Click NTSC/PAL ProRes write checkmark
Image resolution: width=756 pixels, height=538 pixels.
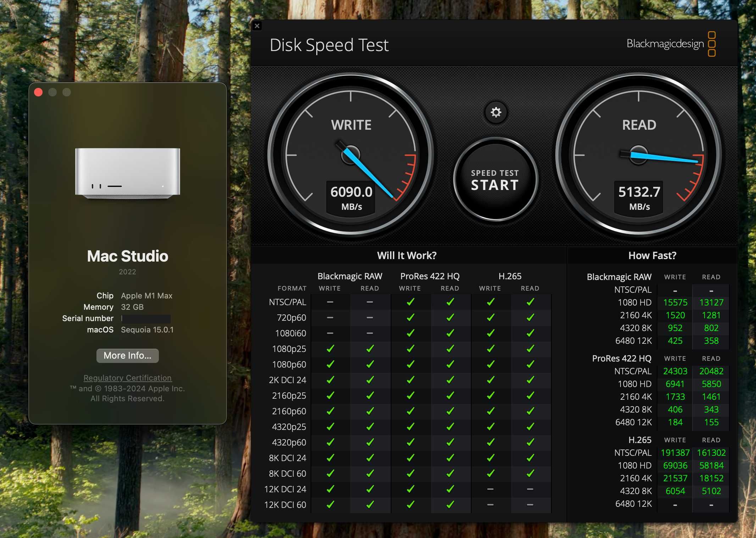click(x=410, y=302)
